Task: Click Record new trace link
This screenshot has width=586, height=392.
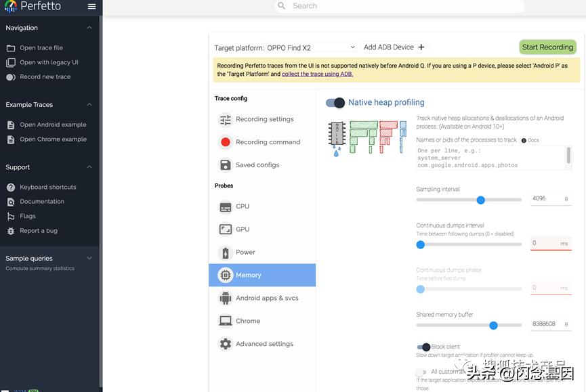Action: (x=45, y=77)
